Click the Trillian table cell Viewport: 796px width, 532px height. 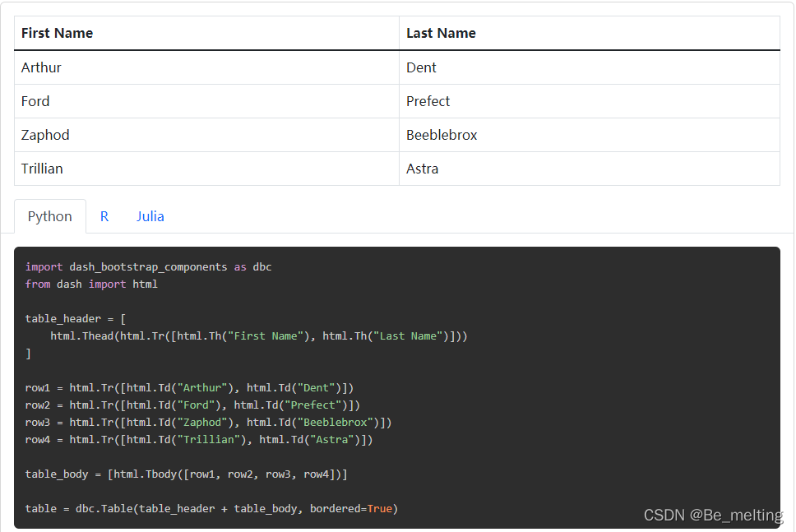point(206,169)
